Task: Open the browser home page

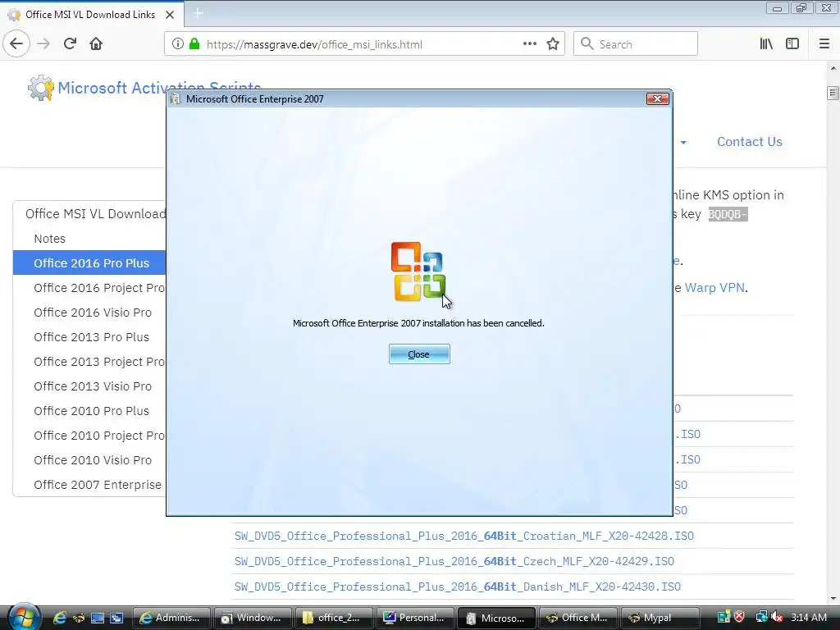Action: tap(96, 43)
